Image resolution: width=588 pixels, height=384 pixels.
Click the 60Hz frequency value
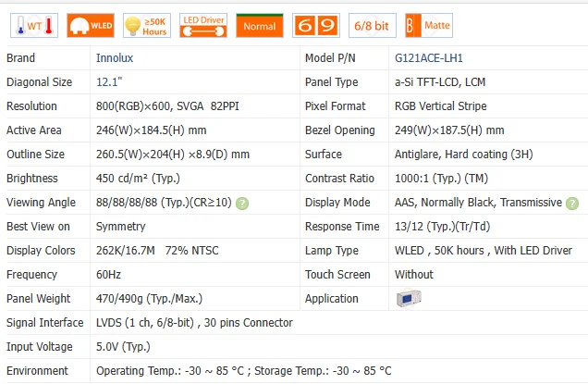pyautogui.click(x=108, y=275)
